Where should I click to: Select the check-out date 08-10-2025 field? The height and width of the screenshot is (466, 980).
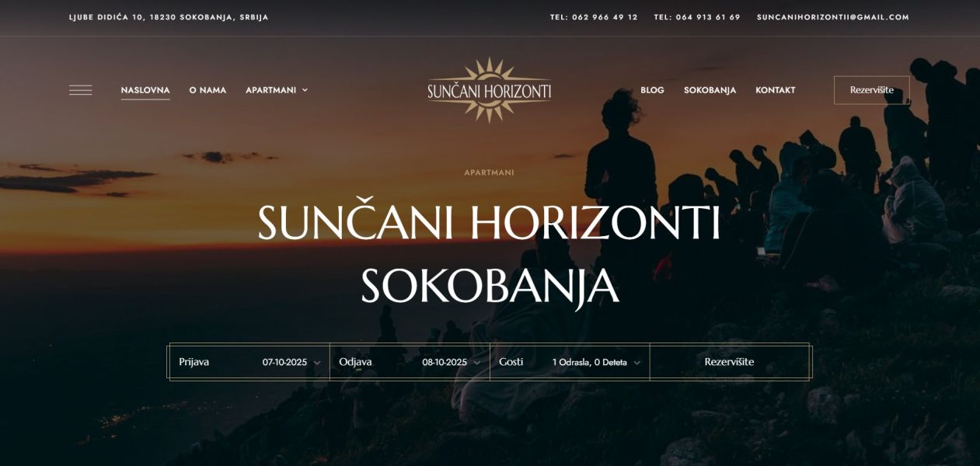click(x=445, y=363)
